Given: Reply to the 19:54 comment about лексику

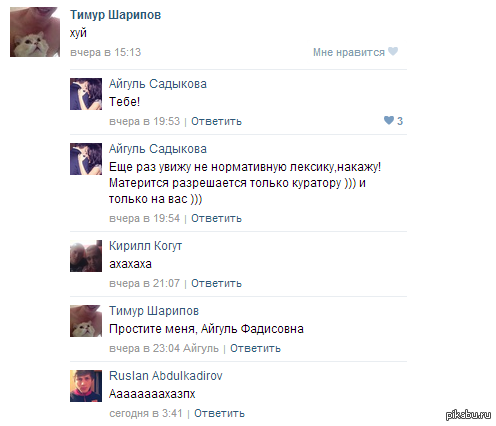Looking at the screenshot, I should 216,218.
